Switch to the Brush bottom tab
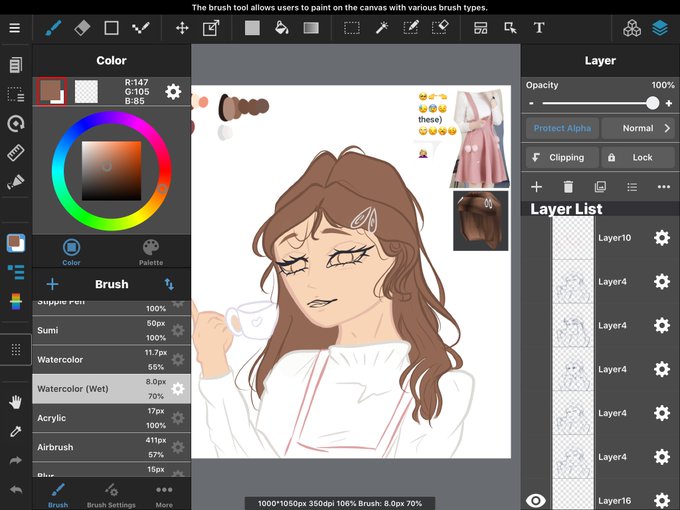The width and height of the screenshot is (680, 510). pos(58,495)
